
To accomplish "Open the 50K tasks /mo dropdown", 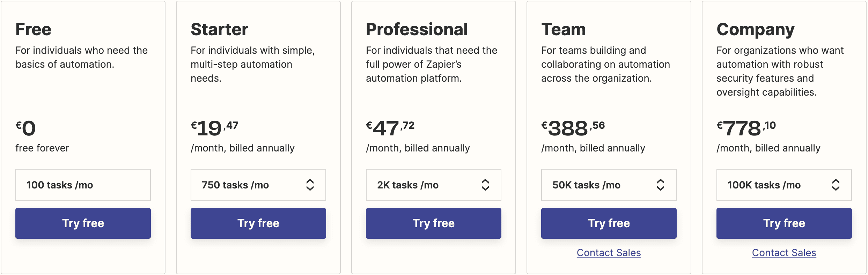I will click(x=609, y=185).
